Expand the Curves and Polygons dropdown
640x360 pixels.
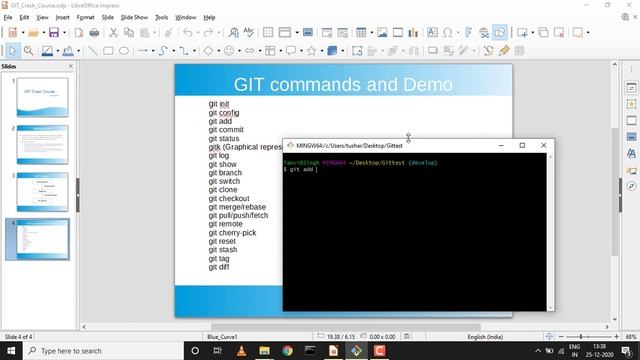point(173,51)
